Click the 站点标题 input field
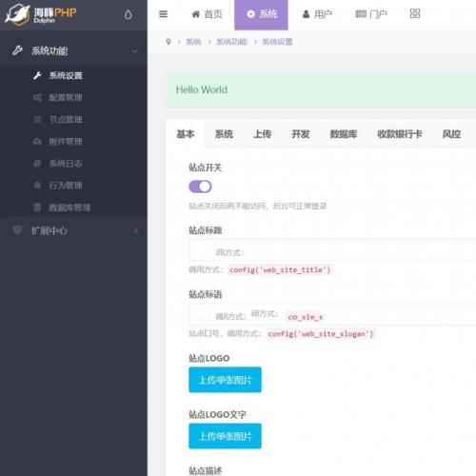 coord(332,250)
